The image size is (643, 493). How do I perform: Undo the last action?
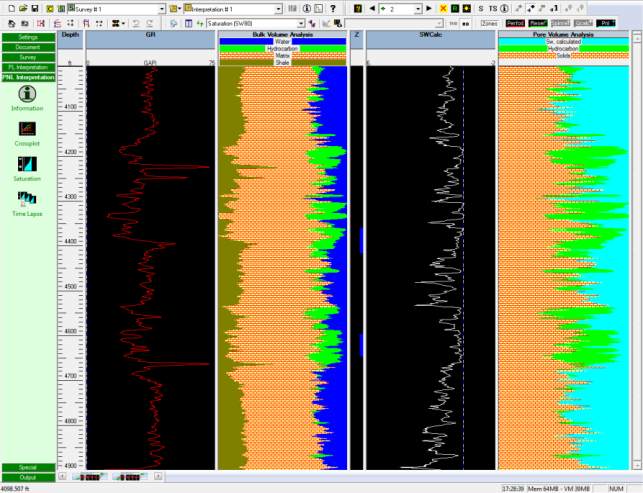click(x=136, y=24)
